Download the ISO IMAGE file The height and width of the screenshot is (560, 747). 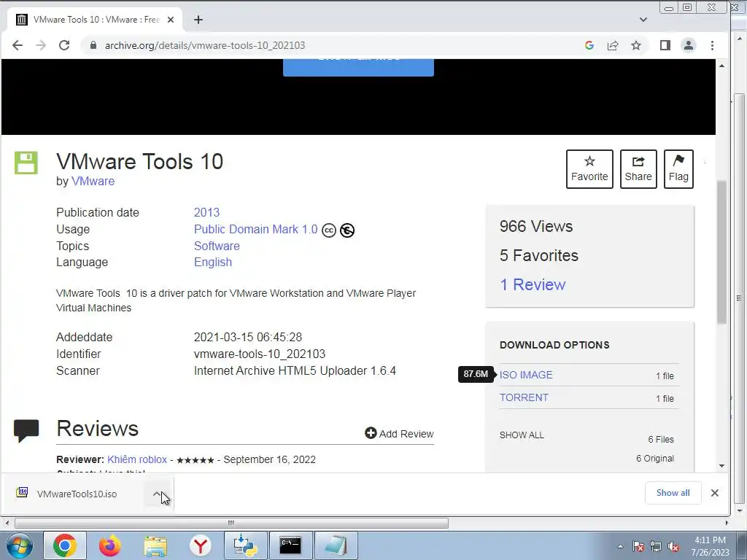(x=526, y=375)
